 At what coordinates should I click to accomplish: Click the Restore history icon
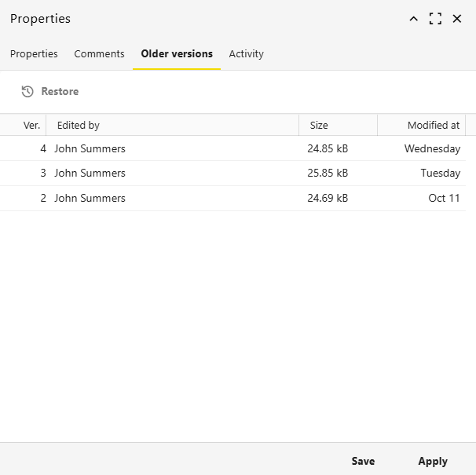click(x=27, y=91)
